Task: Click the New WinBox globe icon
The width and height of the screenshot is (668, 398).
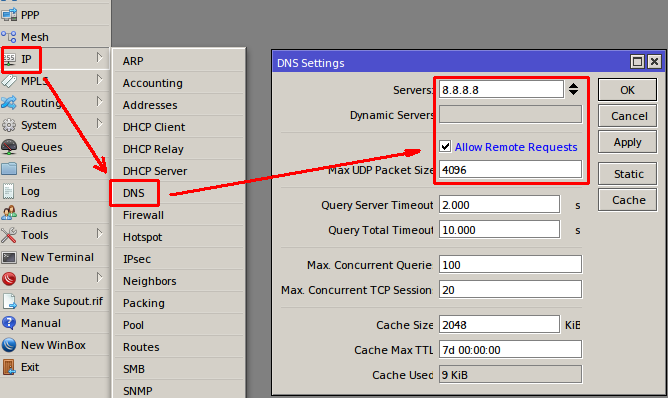Action: (9, 345)
